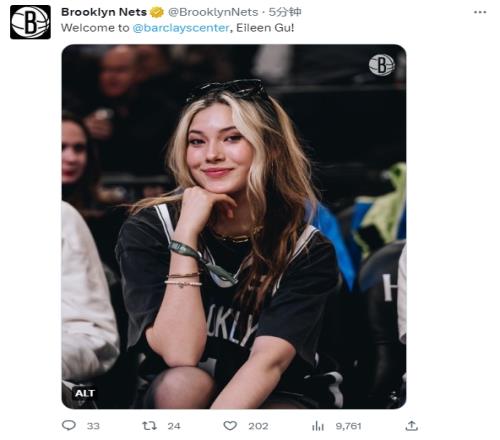This screenshot has width=500, height=440.
Task: Click the 33 replies count
Action: 93,426
